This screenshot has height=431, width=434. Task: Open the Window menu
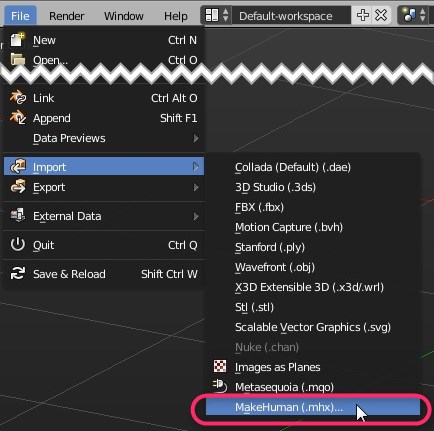pos(124,16)
